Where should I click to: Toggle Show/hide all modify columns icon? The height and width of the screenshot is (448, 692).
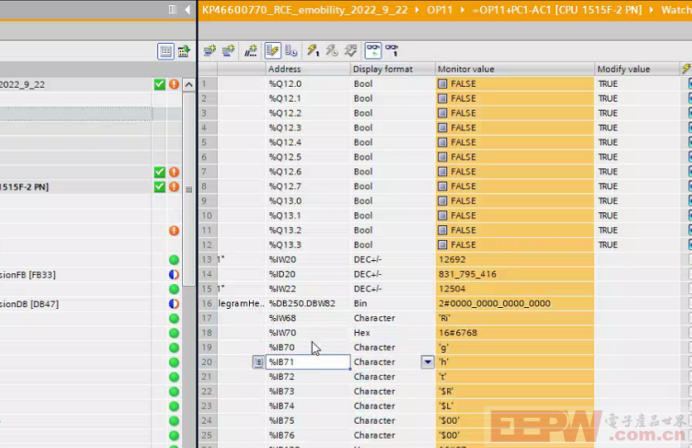pyautogui.click(x=273, y=51)
